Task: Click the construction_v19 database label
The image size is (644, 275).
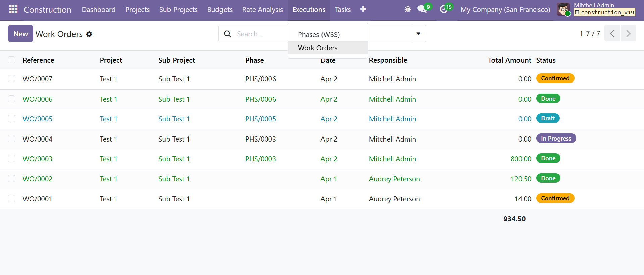Action: (604, 12)
